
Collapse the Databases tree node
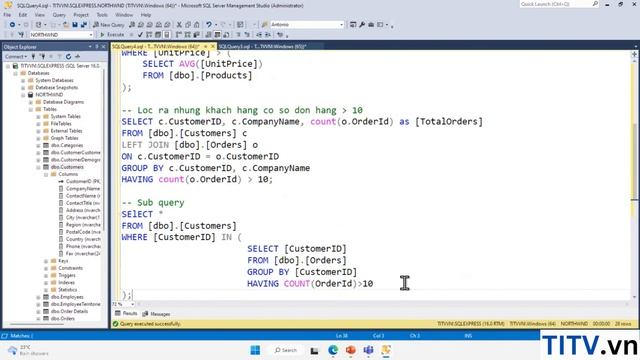16,73
